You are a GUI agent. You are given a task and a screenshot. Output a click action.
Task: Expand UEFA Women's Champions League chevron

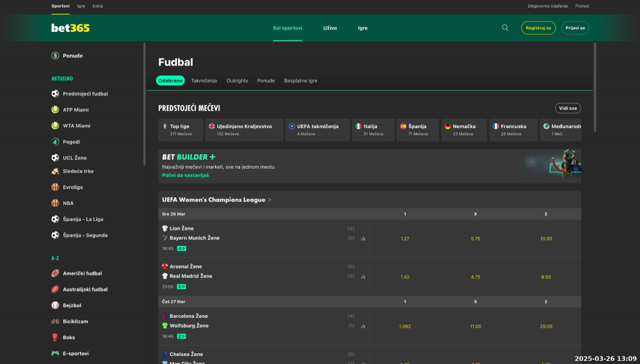[x=270, y=200]
